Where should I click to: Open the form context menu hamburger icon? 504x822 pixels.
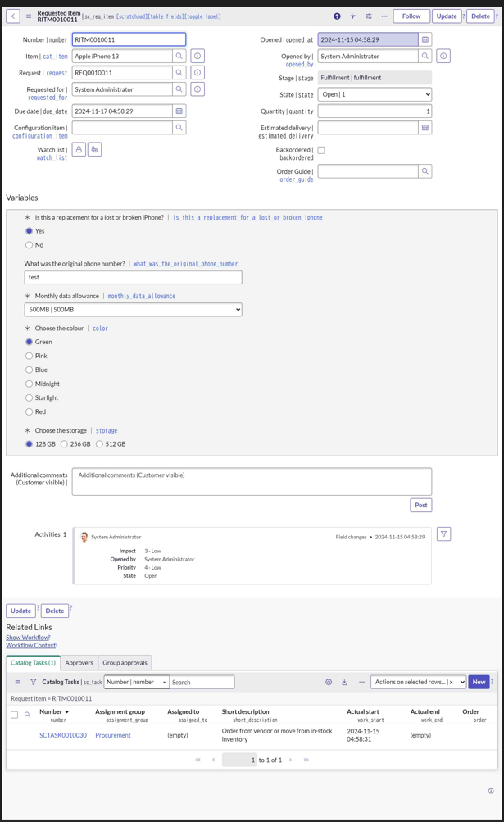27,16
